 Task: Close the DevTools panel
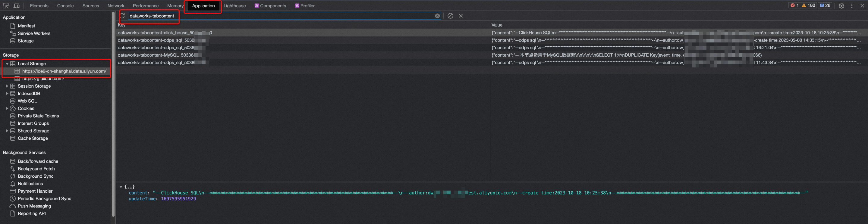pyautogui.click(x=862, y=6)
